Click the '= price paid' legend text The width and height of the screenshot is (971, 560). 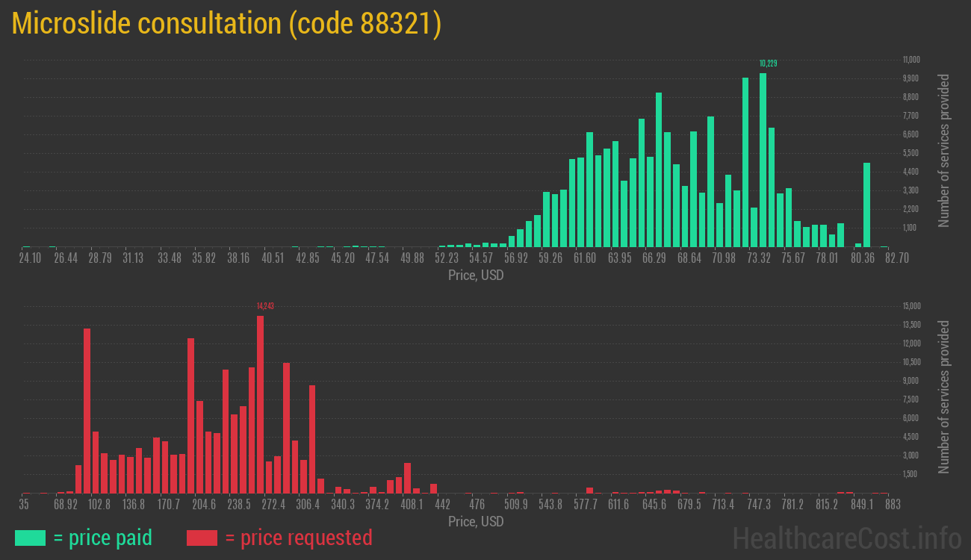point(103,538)
